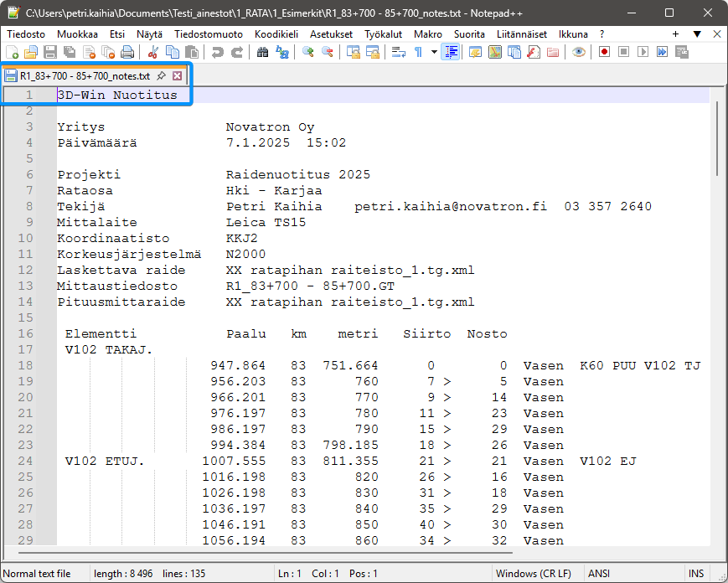Toggle word wrap in toolbar
The width and height of the screenshot is (728, 583).
pyautogui.click(x=398, y=52)
